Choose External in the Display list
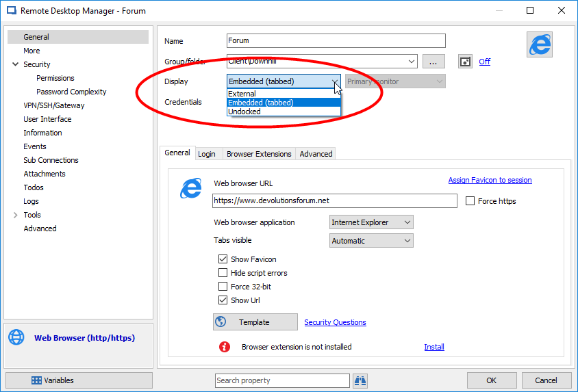 tap(284, 94)
